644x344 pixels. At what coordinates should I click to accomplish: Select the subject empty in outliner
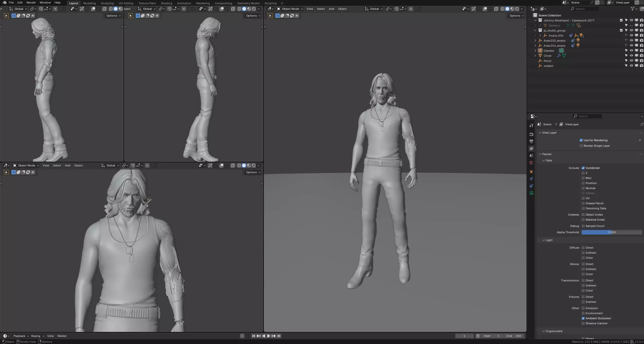click(x=548, y=66)
